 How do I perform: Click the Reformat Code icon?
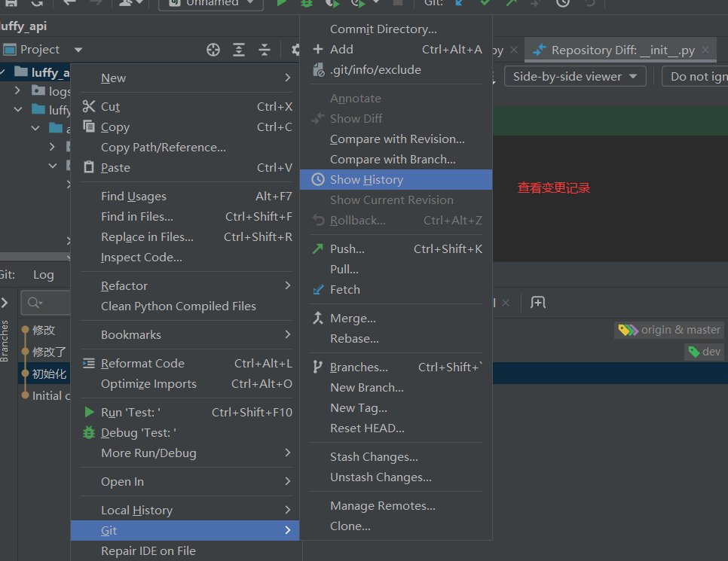pyautogui.click(x=89, y=363)
